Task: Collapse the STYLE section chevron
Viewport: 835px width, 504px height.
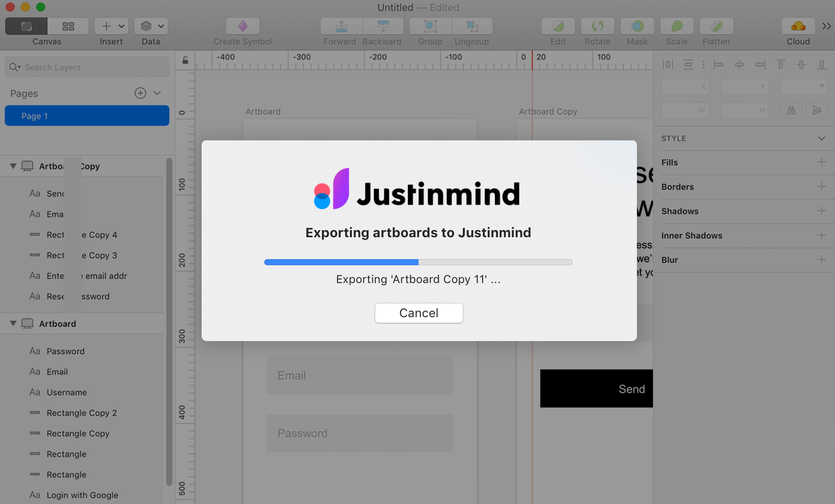Action: click(x=822, y=138)
